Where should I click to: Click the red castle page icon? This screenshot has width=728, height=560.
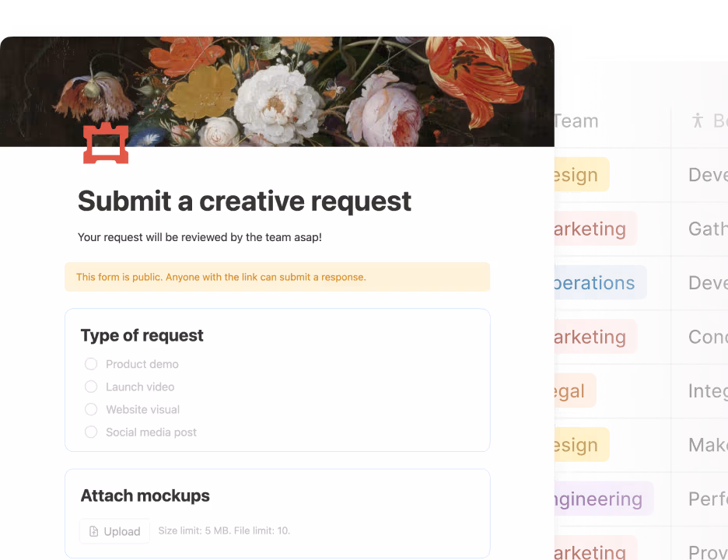(x=106, y=143)
